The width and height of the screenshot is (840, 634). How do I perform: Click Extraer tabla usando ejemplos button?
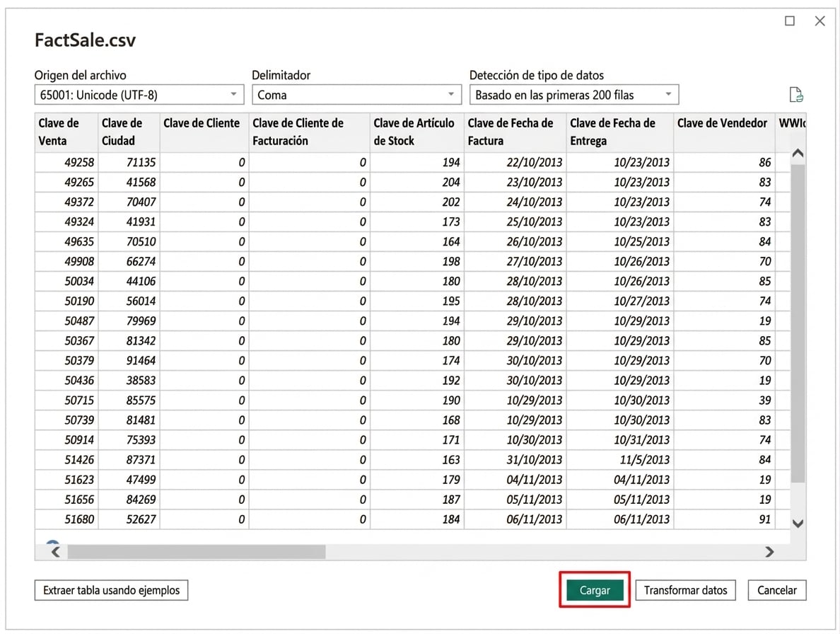[x=111, y=590]
